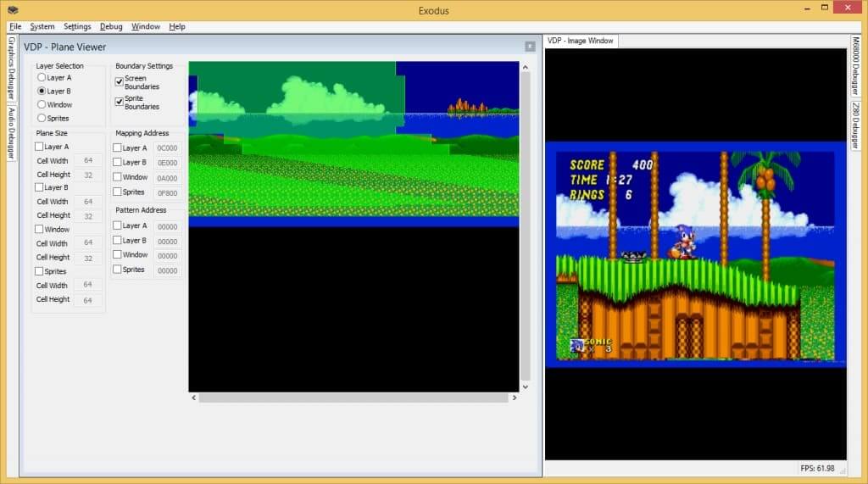
Task: Click the Exodus app icon in title bar
Action: coord(13,9)
